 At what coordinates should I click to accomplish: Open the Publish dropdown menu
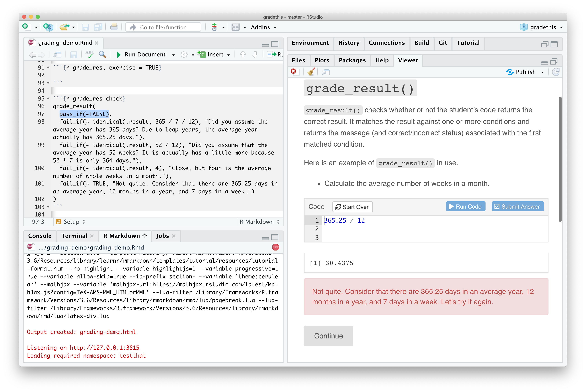542,72
